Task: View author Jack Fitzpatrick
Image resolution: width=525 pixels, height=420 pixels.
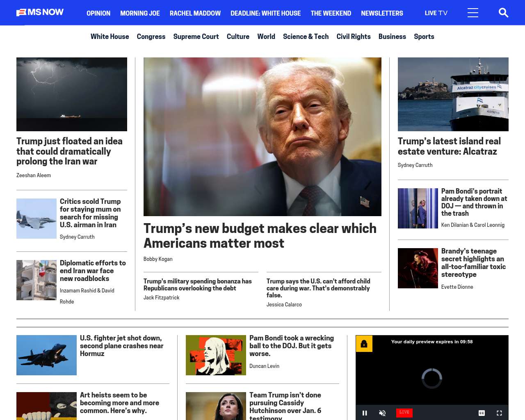Action: 162,297
